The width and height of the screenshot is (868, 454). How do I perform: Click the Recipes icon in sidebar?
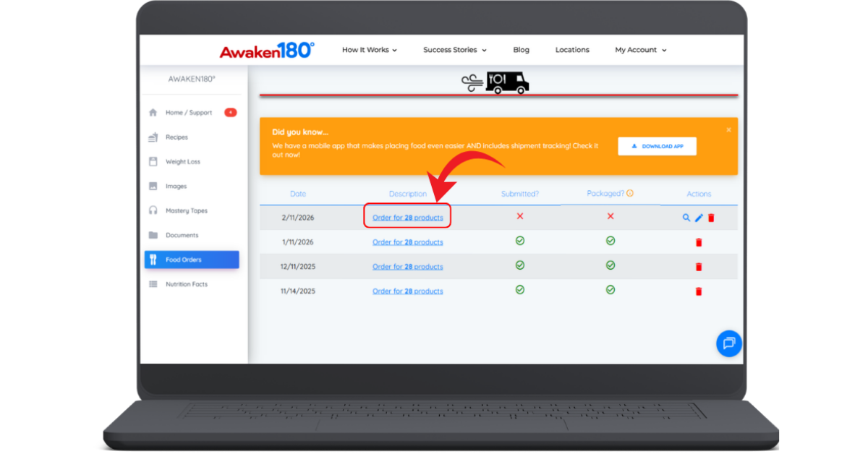point(153,137)
